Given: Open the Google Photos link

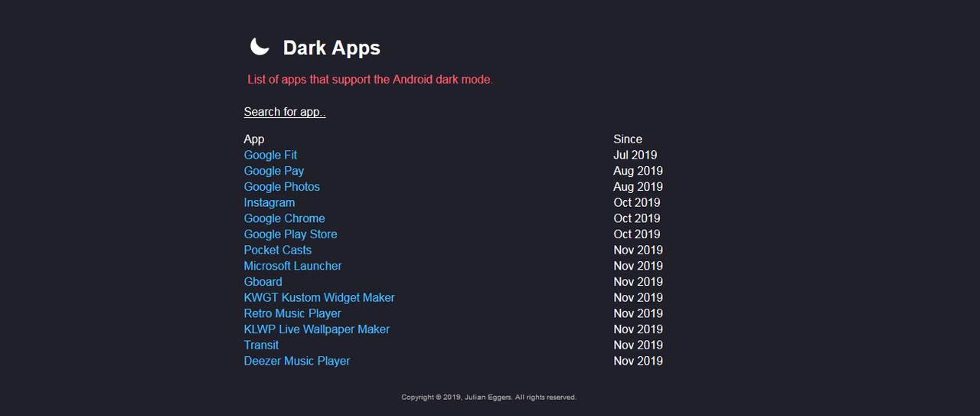Looking at the screenshot, I should [x=282, y=187].
